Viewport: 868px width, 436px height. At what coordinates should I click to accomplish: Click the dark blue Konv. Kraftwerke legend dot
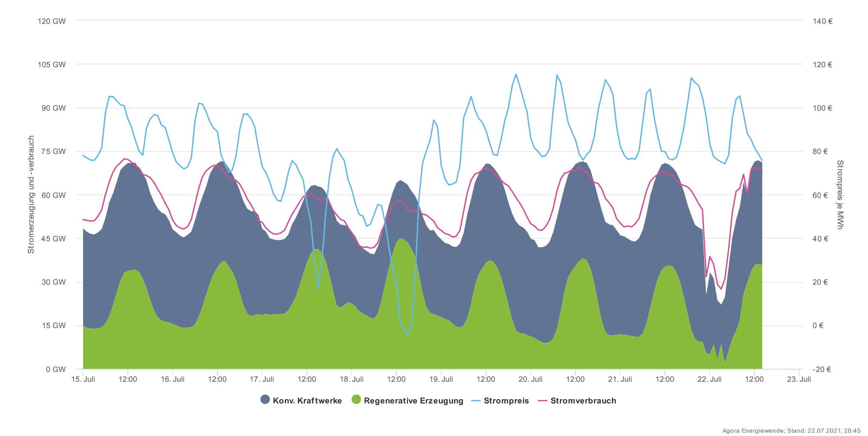[265, 400]
